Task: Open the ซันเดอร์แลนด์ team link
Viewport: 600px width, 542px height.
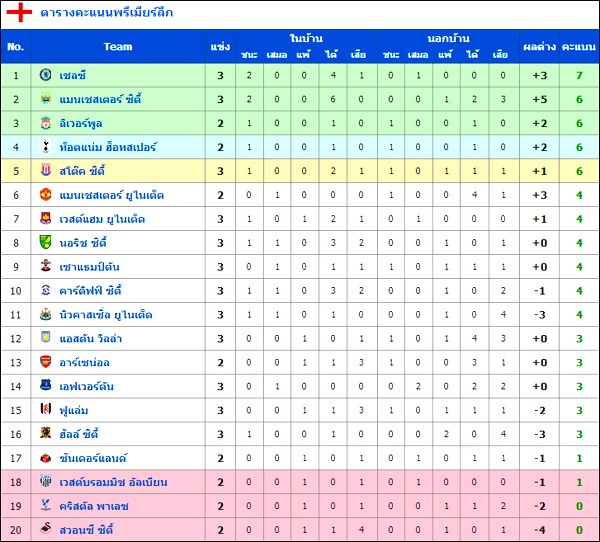Action: (93, 458)
